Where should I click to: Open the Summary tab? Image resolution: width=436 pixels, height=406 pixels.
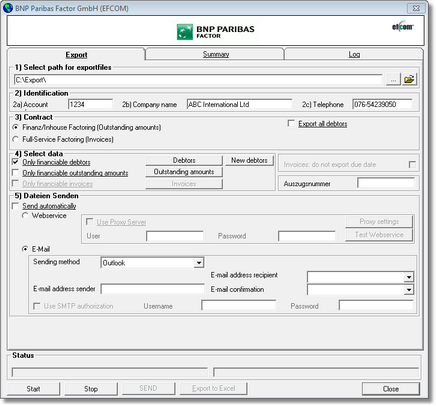[x=216, y=54]
